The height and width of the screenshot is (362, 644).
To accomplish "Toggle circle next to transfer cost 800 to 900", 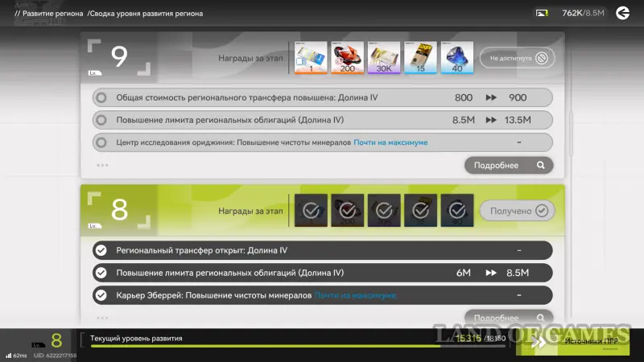I will [x=101, y=97].
